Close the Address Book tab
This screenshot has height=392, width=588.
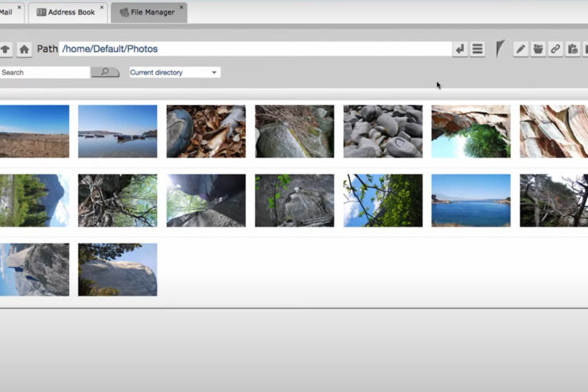[x=102, y=8]
